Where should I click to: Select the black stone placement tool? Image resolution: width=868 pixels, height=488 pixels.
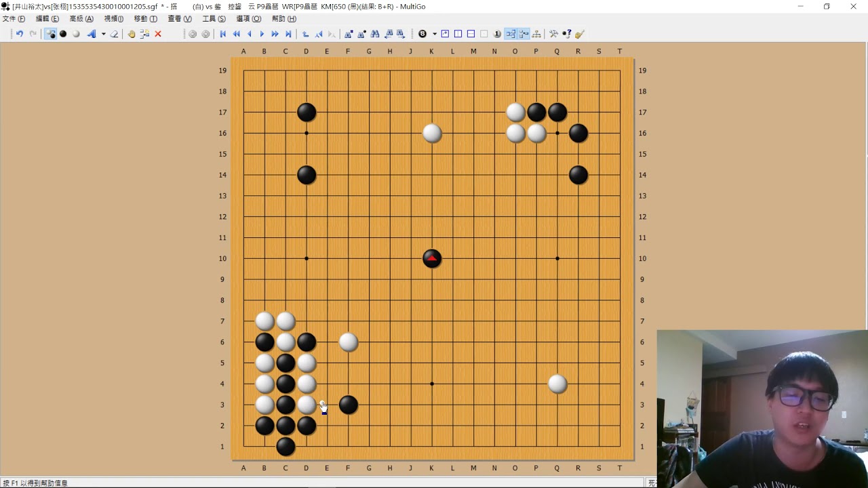tap(63, 34)
